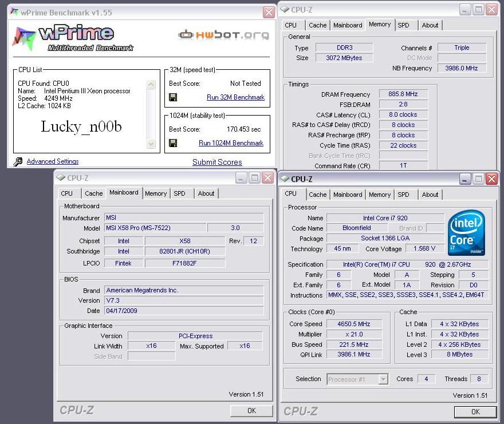This screenshot has height=424, width=504.
Task: Click the Submit Scores link
Action: point(217,162)
